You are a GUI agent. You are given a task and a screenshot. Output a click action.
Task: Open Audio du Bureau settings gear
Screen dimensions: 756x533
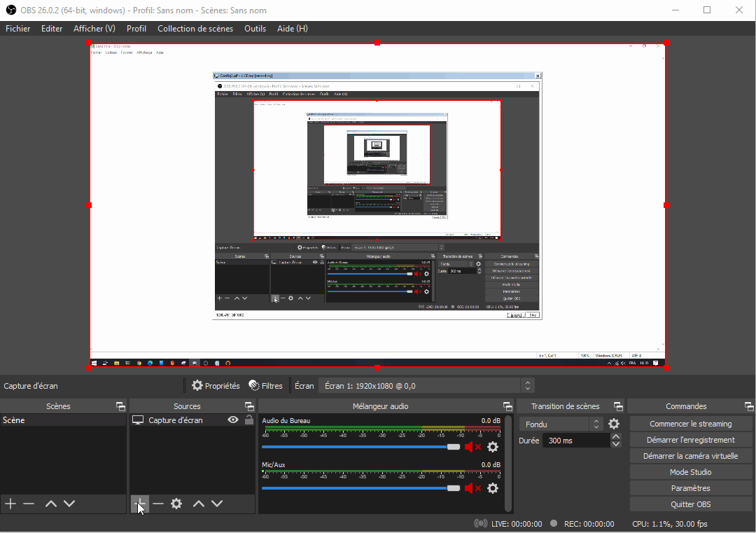(493, 447)
